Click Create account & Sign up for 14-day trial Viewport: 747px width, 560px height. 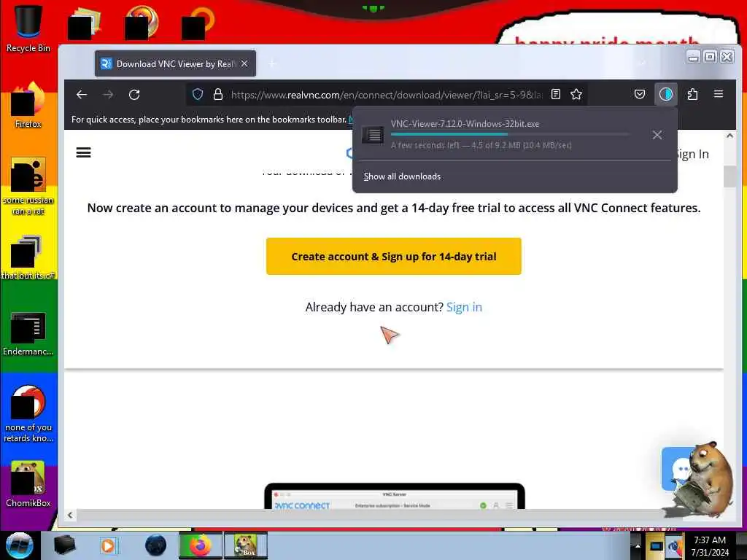(x=393, y=256)
